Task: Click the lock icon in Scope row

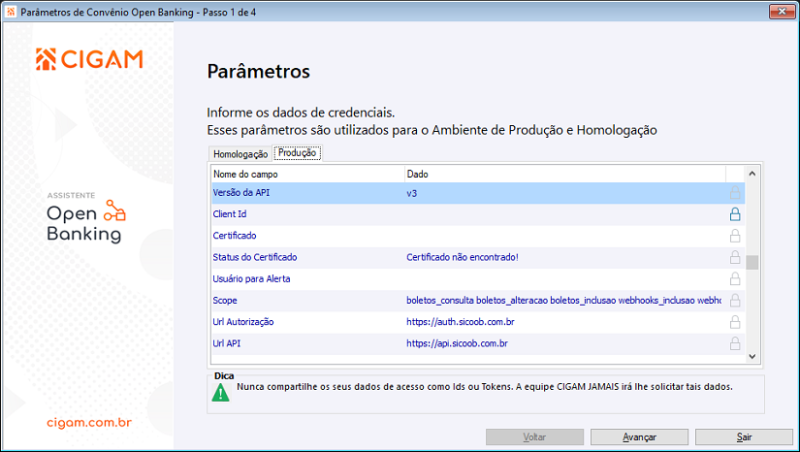Action: (x=735, y=300)
